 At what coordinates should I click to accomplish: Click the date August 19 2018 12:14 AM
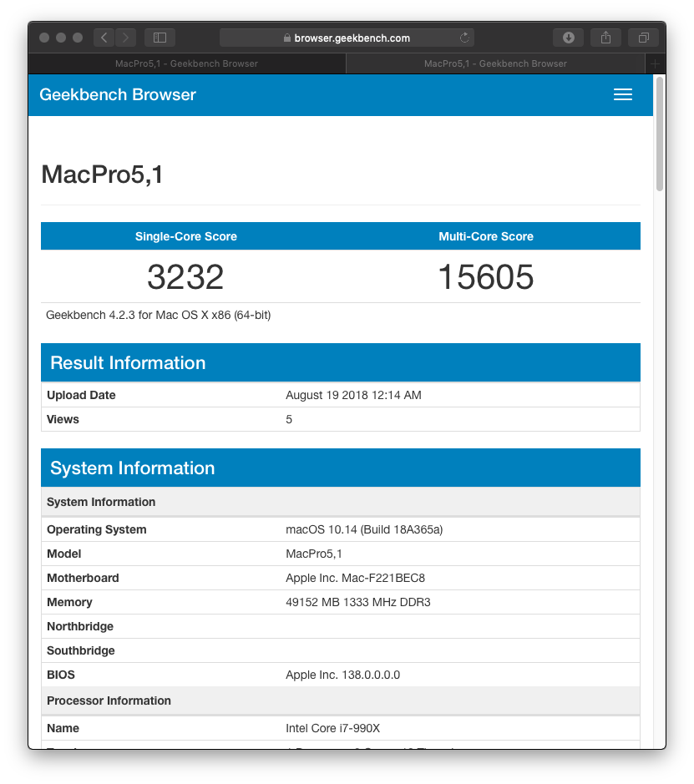coord(353,395)
